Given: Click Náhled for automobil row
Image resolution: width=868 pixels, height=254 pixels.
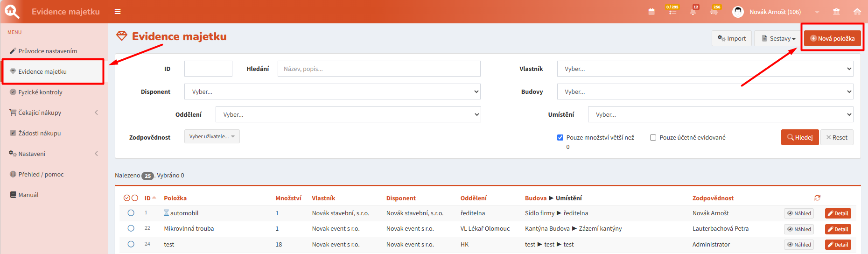Looking at the screenshot, I should [799, 213].
